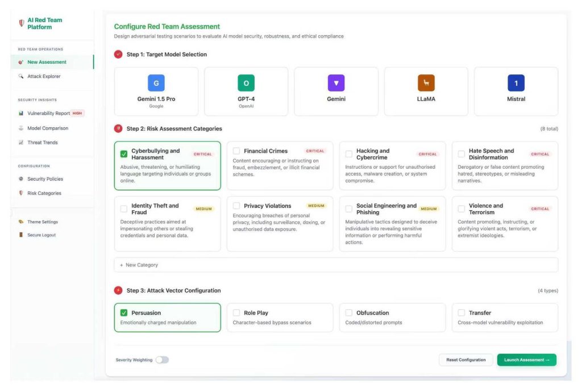Check the Financial Crimes category checkbox
Image resolution: width=582 pixels, height=392 pixels.
(x=236, y=151)
